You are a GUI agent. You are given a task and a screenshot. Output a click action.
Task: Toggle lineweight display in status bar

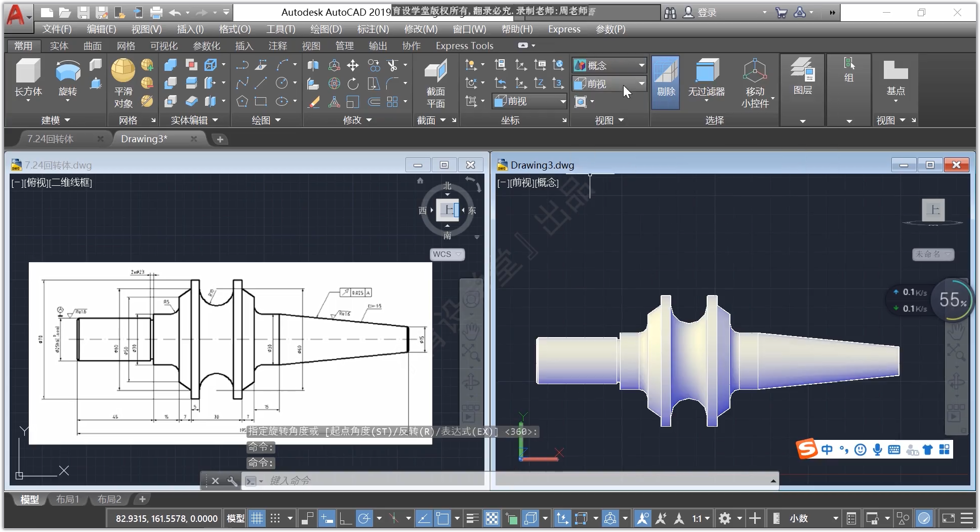coord(473,518)
